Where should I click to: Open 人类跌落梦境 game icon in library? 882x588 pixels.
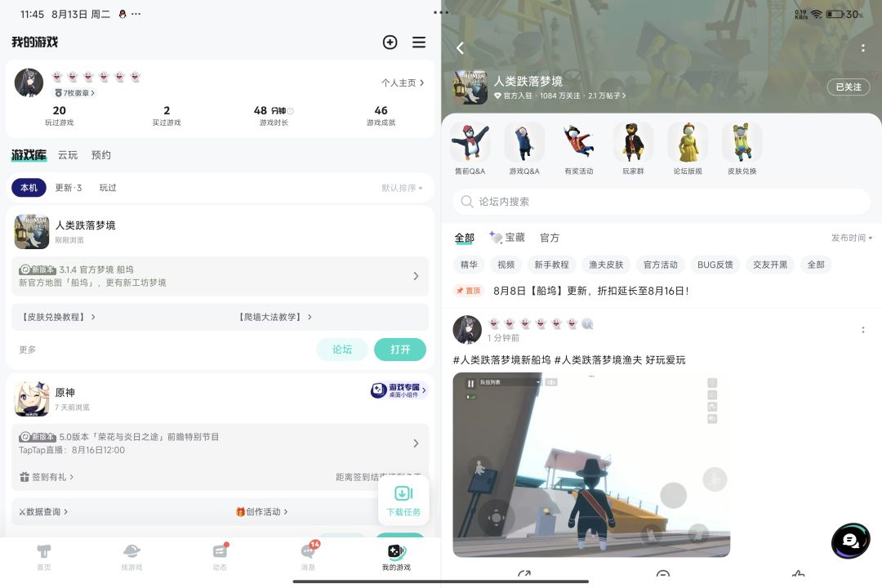point(32,231)
